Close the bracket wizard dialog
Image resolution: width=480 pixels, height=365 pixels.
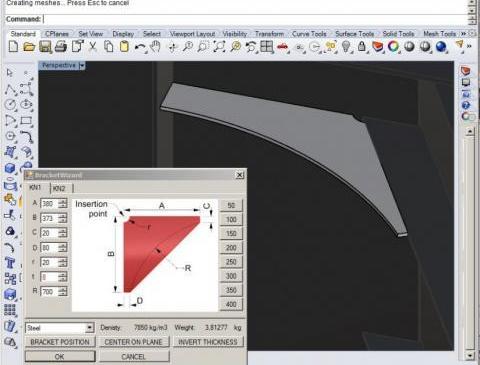tap(240, 175)
